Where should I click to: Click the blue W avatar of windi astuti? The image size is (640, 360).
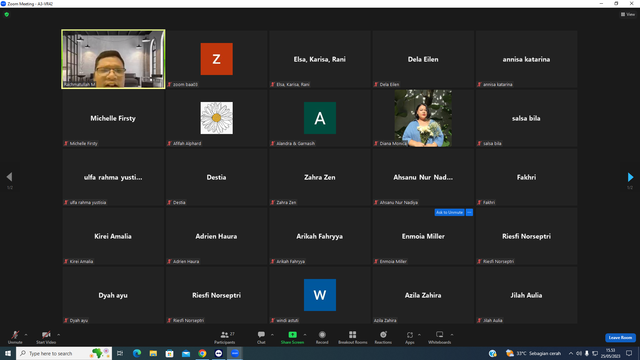(x=320, y=295)
